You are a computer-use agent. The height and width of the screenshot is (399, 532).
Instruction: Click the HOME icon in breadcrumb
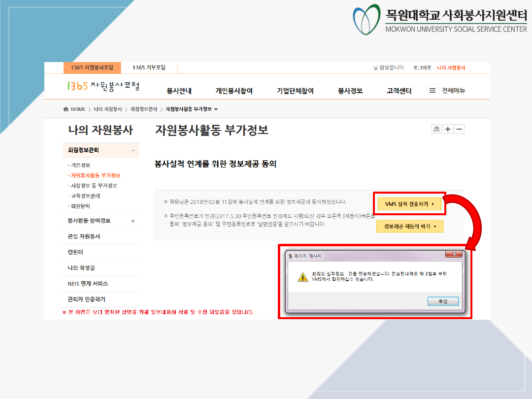[x=66, y=109]
